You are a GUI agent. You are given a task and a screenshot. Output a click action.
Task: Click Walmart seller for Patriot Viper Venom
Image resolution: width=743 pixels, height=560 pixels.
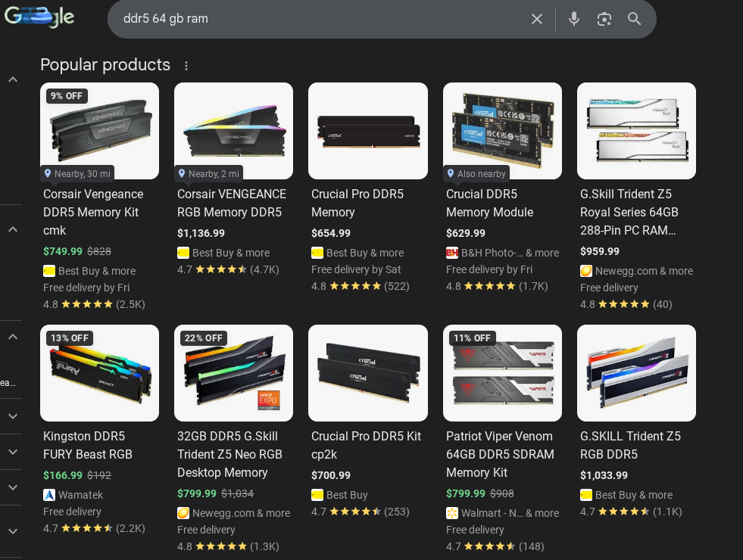tap(502, 513)
